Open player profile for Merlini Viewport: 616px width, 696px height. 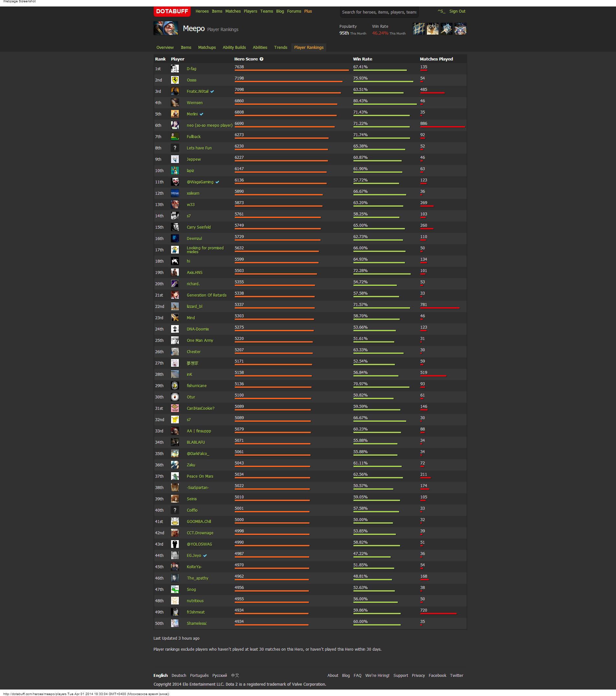point(192,114)
